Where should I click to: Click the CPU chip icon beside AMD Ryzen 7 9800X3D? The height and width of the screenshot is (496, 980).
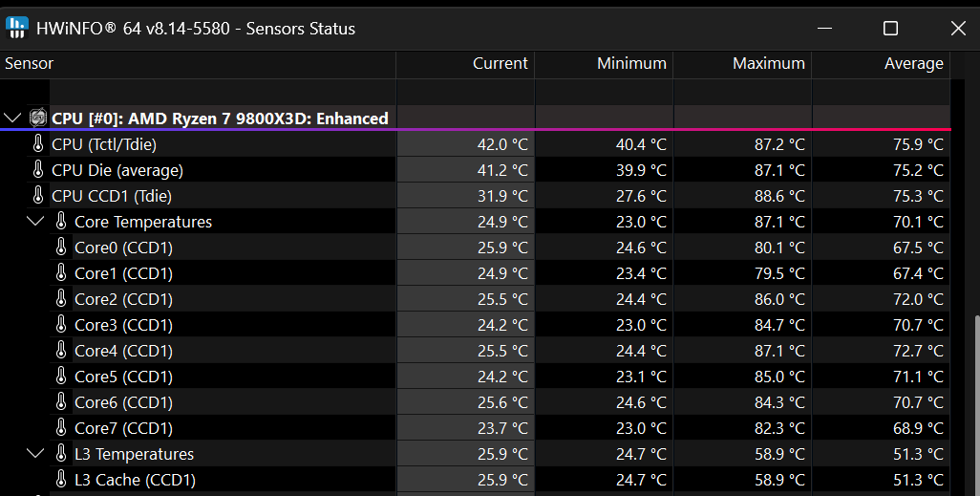coord(38,118)
